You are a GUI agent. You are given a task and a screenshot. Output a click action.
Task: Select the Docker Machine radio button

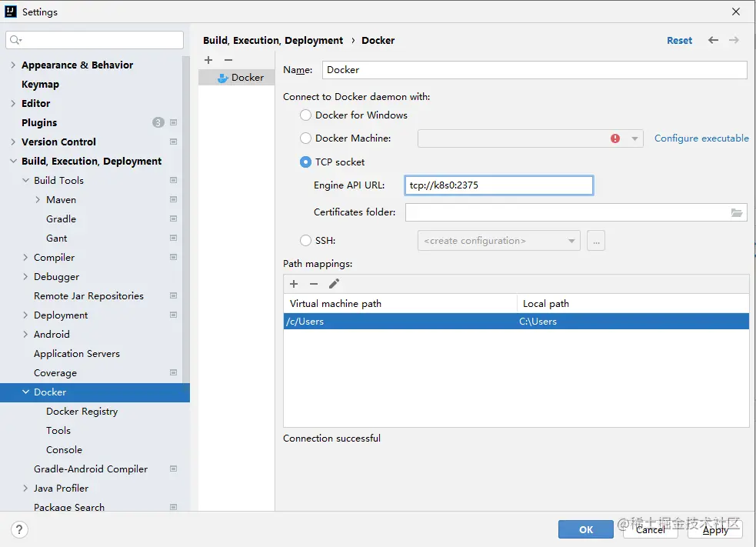pyautogui.click(x=305, y=138)
